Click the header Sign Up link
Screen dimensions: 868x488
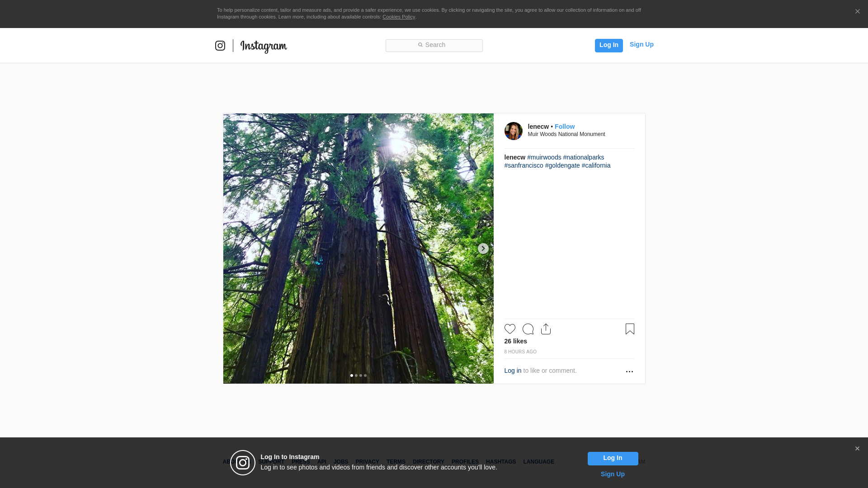tap(641, 44)
